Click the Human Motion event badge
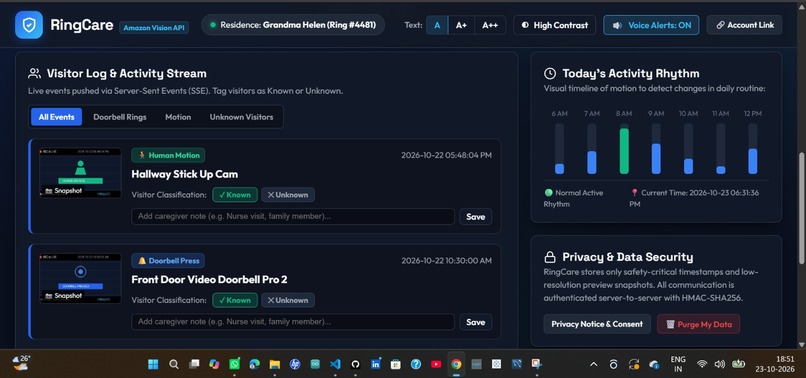Image resolution: width=806 pixels, height=378 pixels. click(168, 155)
